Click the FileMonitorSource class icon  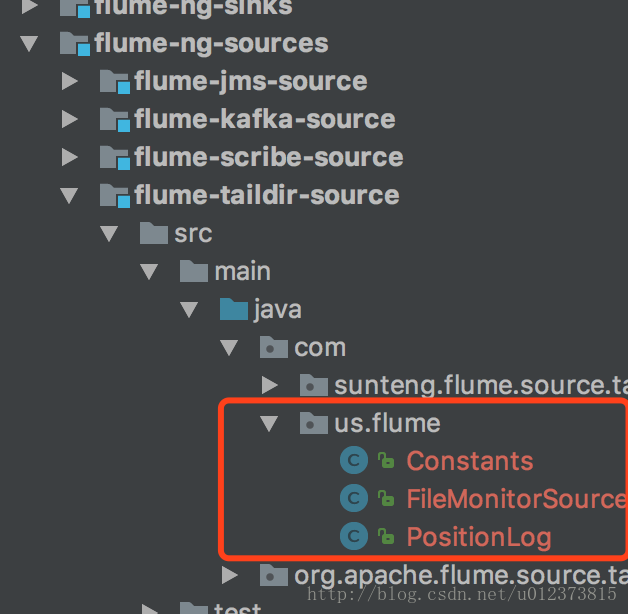tap(354, 498)
